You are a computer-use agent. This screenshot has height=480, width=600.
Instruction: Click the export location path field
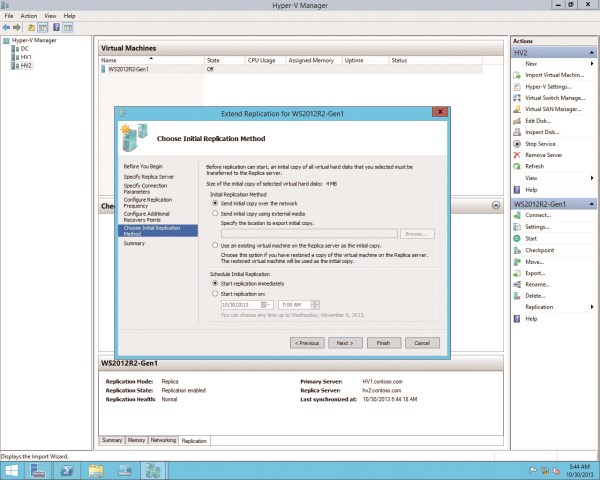pos(309,234)
